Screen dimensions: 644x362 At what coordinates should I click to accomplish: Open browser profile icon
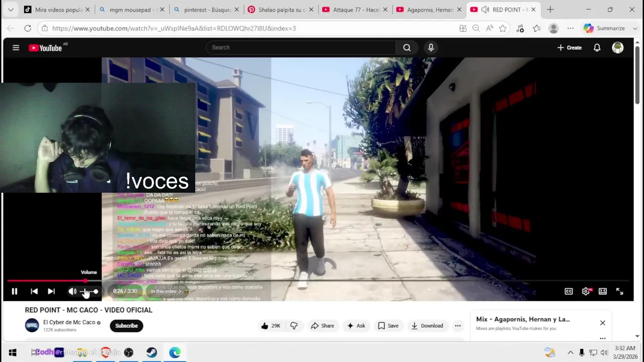(553, 28)
